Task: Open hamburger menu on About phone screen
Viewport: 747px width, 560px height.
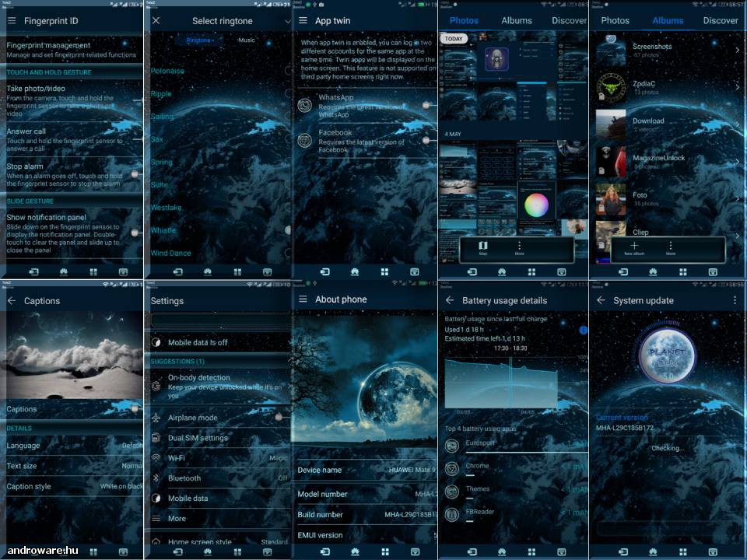Action: tap(303, 299)
